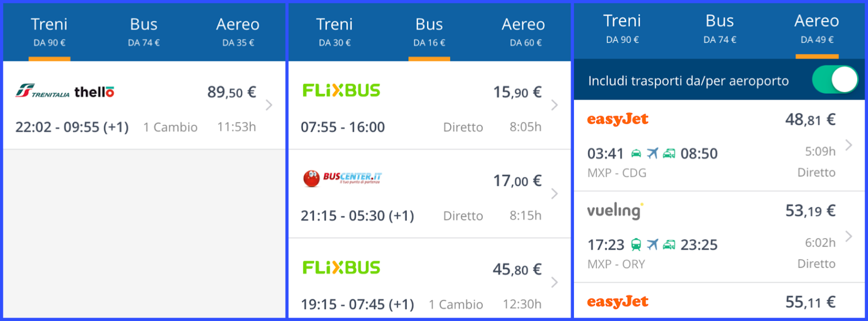
Task: Click the FlixBus logo on the 45,80 € trip
Action: 341,268
